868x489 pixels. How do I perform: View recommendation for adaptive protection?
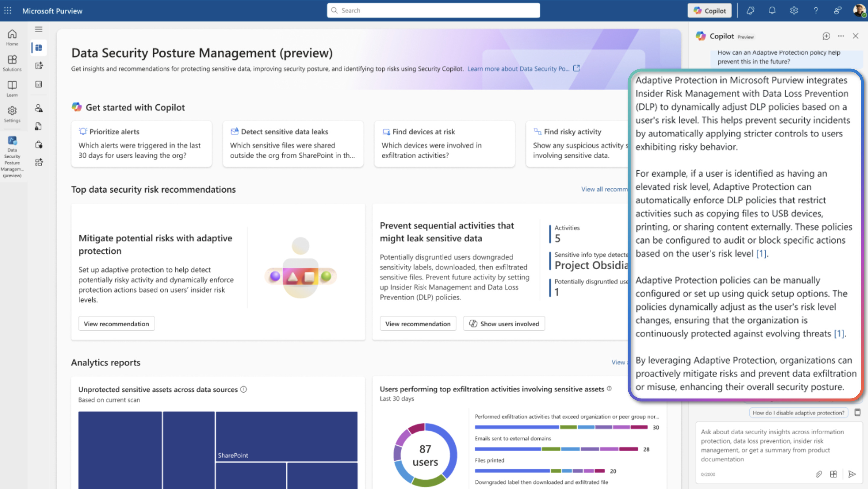pyautogui.click(x=116, y=323)
